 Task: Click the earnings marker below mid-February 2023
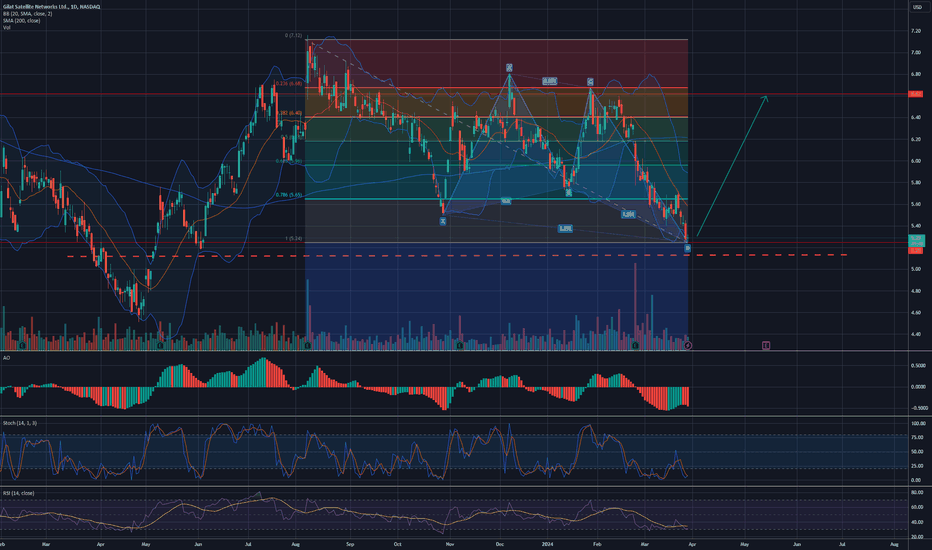click(22, 345)
